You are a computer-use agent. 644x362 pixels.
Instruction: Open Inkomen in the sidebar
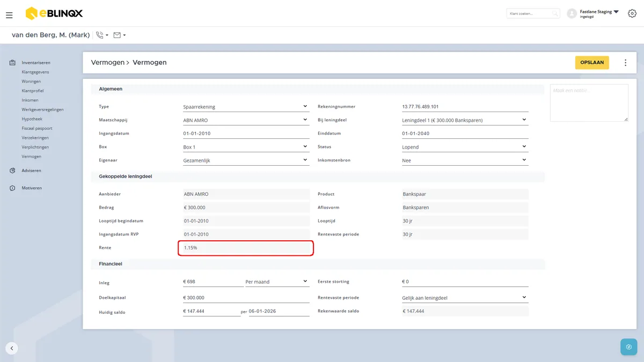click(30, 100)
